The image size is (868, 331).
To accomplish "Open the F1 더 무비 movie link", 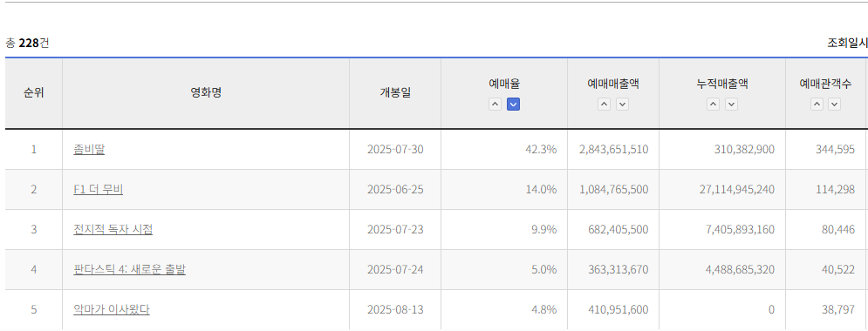I will point(98,190).
